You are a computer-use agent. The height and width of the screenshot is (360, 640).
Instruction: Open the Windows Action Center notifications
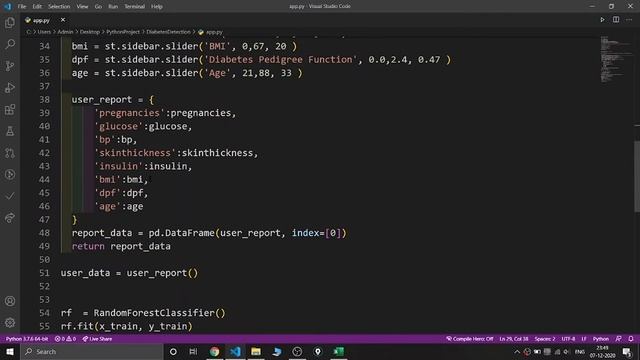627,351
